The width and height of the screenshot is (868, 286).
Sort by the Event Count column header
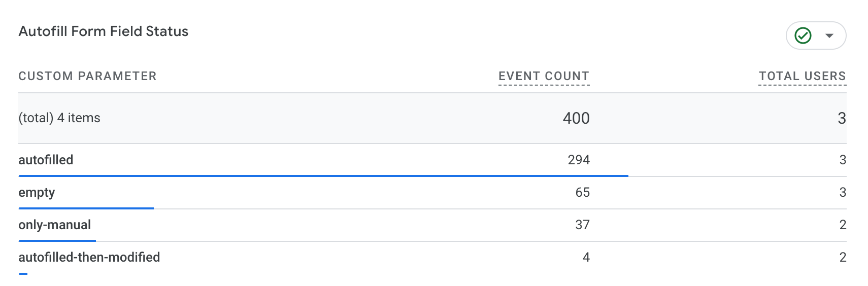pos(544,76)
